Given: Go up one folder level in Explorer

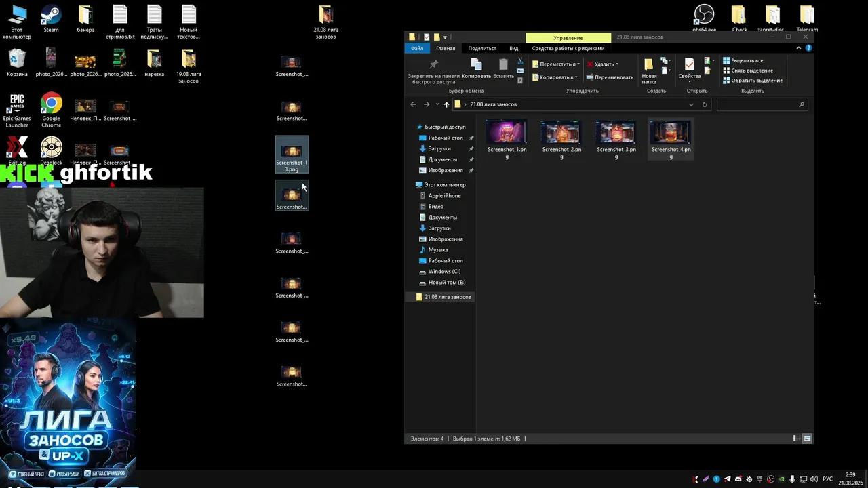Looking at the screenshot, I should [x=446, y=104].
